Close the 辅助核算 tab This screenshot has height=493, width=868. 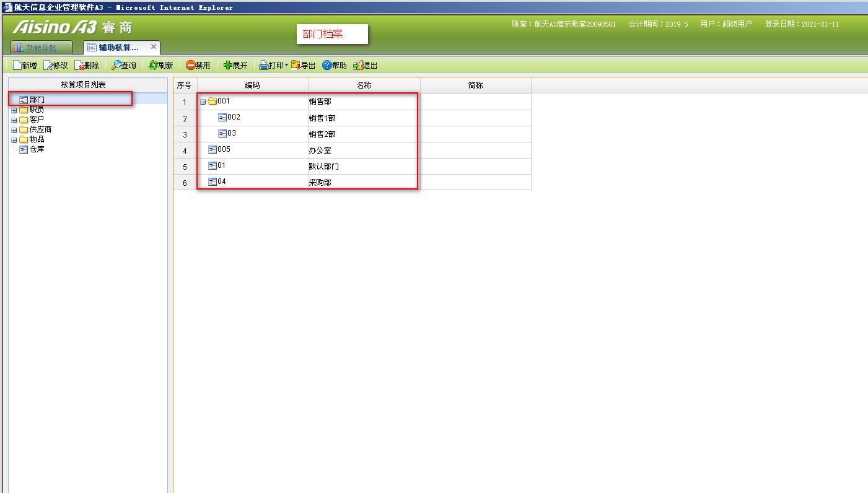coord(154,47)
